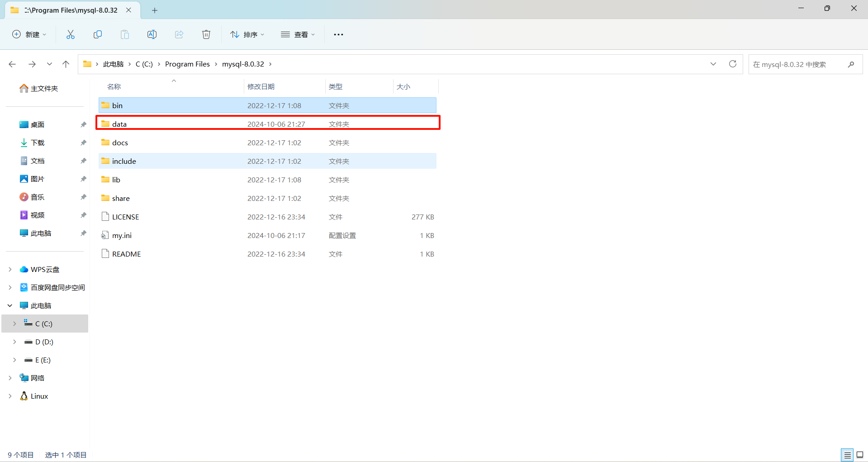Sort by the 修改日期 column header
Screen dimensions: 868x462
coord(261,86)
